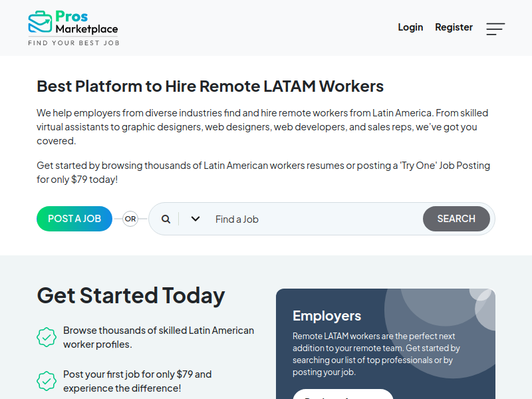The image size is (532, 399).
Task: Click the OR separator badge
Action: [130, 219]
